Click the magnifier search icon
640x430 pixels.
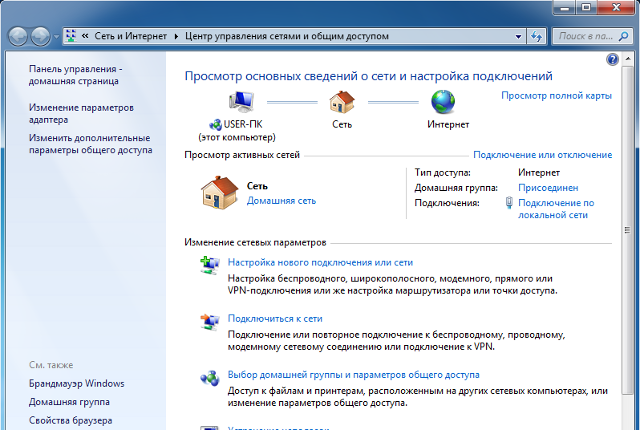(623, 36)
